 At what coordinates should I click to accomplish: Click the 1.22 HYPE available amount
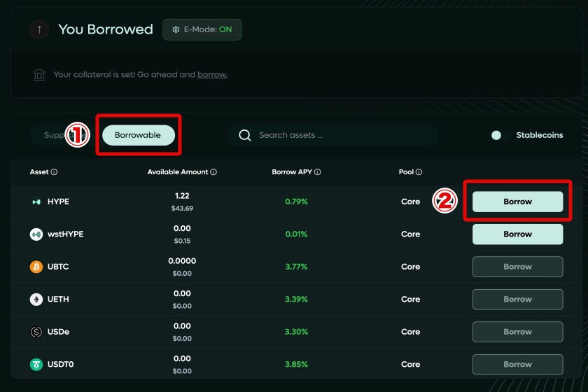click(x=182, y=196)
